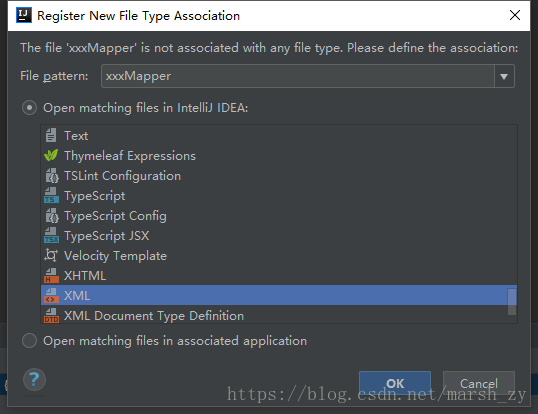The width and height of the screenshot is (538, 414).
Task: Choose XHTML from the file type list
Action: pos(279,276)
